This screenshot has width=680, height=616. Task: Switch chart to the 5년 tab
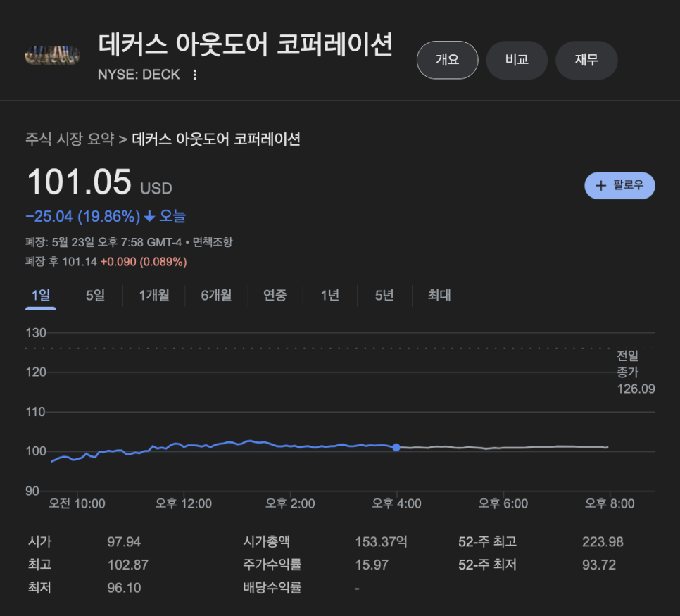coord(384,296)
